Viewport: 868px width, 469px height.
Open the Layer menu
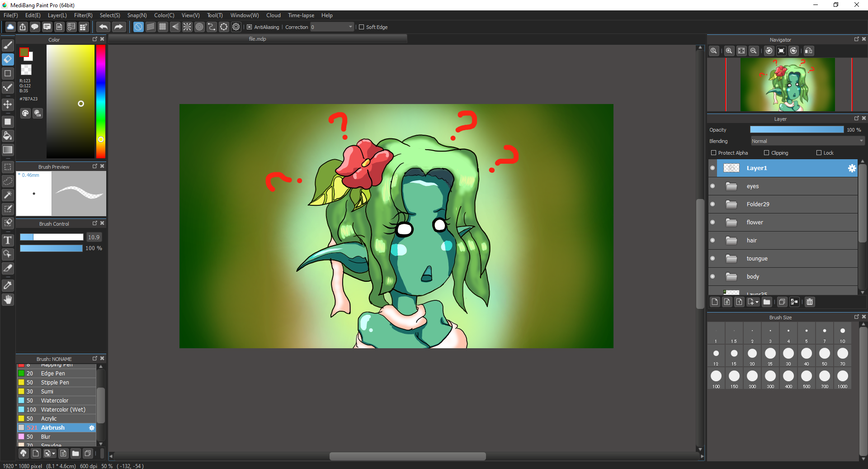[x=57, y=15]
